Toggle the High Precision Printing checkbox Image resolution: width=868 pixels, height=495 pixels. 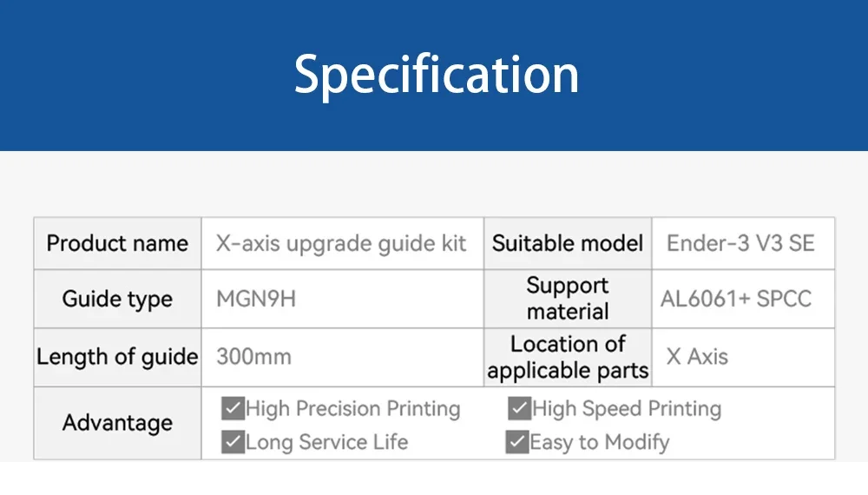coord(233,409)
